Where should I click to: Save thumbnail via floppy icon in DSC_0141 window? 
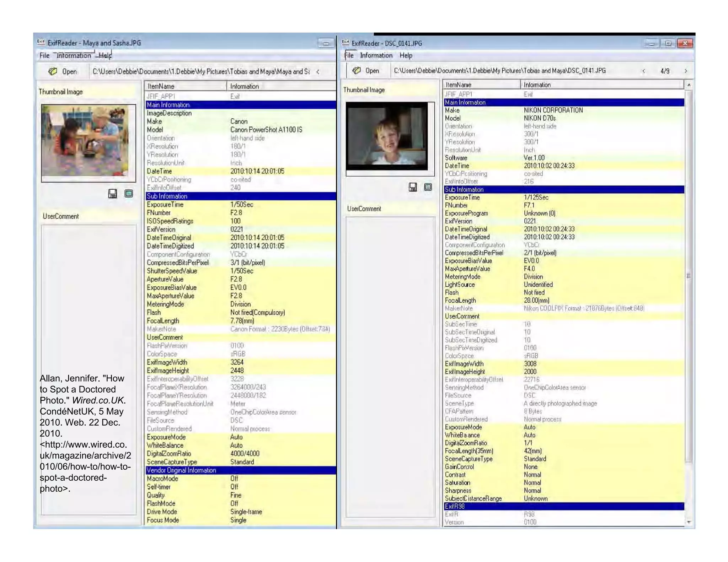tap(413, 187)
